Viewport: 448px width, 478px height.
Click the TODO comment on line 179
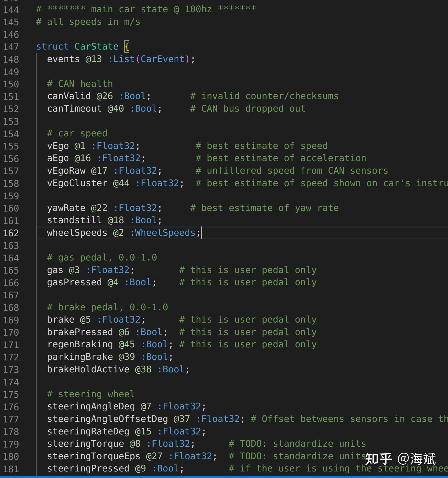(297, 444)
